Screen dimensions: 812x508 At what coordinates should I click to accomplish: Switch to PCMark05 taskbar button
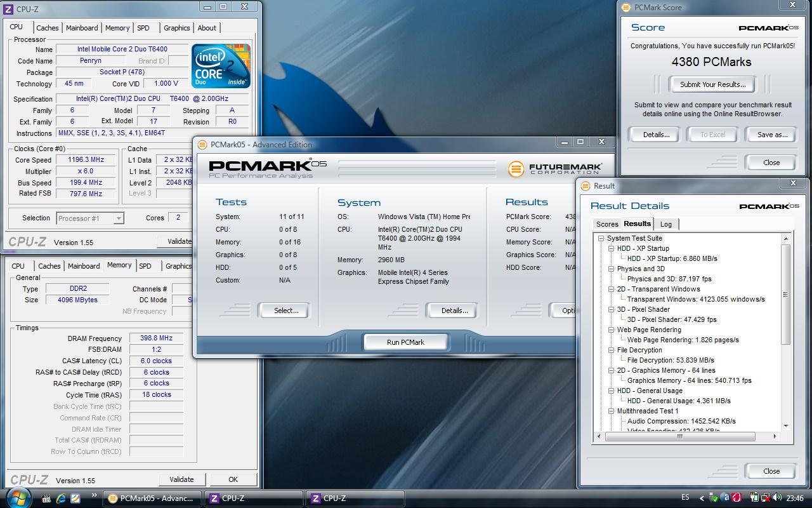point(152,498)
